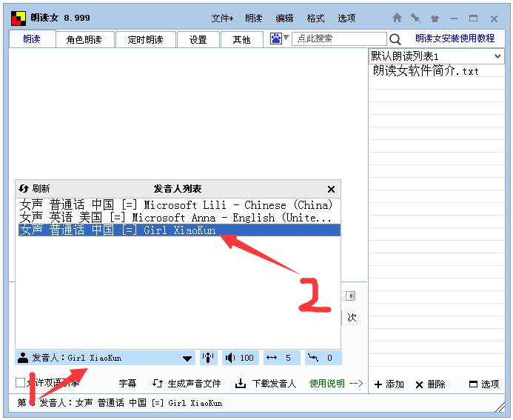Close the 发音人列表 popup
513x420 pixels.
(x=331, y=190)
